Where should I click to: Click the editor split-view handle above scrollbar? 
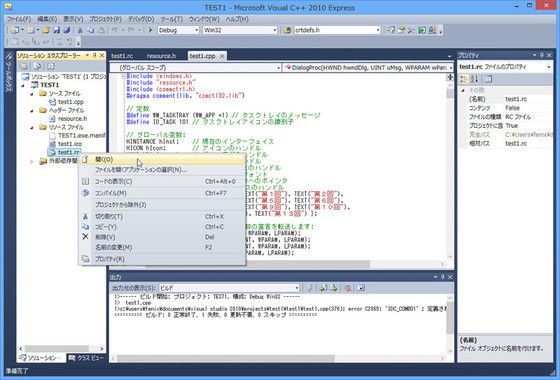450,77
